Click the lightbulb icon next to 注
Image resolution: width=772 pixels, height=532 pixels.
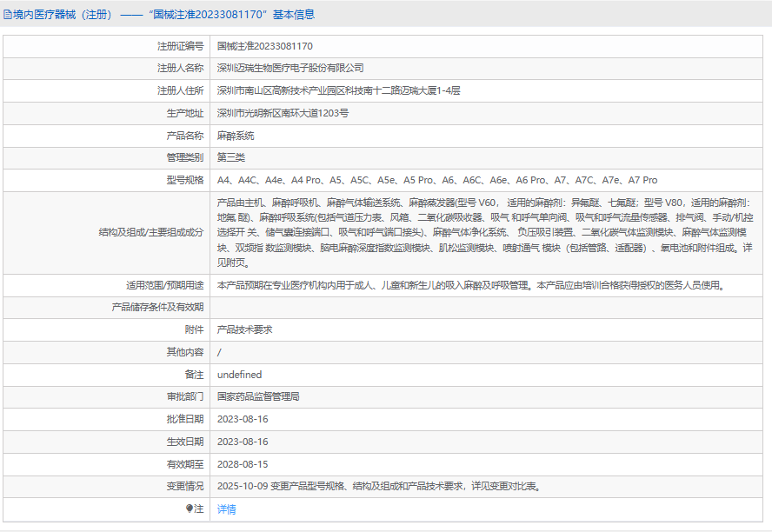(190, 509)
